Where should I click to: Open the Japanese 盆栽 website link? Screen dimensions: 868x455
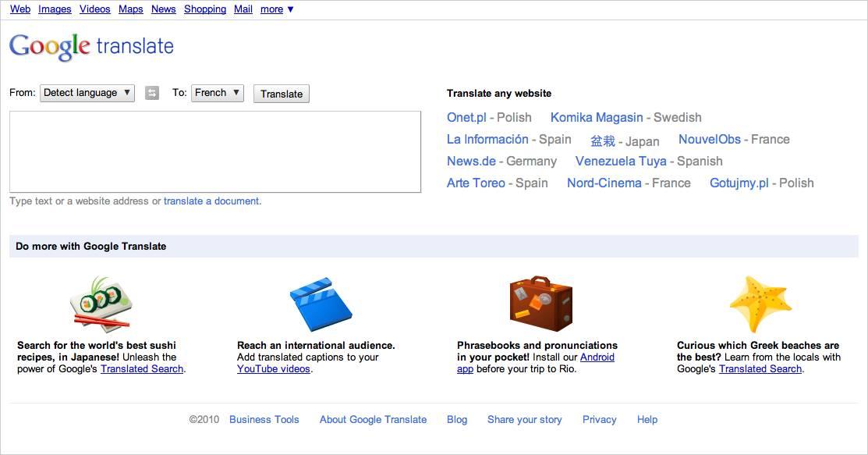[x=603, y=140]
